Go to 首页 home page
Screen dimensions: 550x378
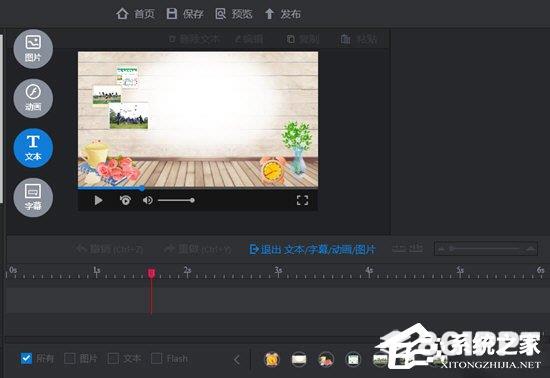[135, 14]
